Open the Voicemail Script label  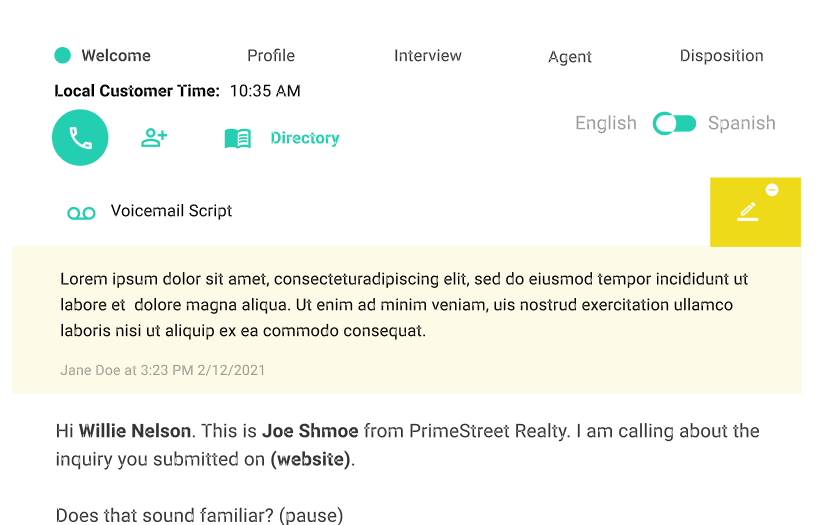pyautogui.click(x=171, y=211)
